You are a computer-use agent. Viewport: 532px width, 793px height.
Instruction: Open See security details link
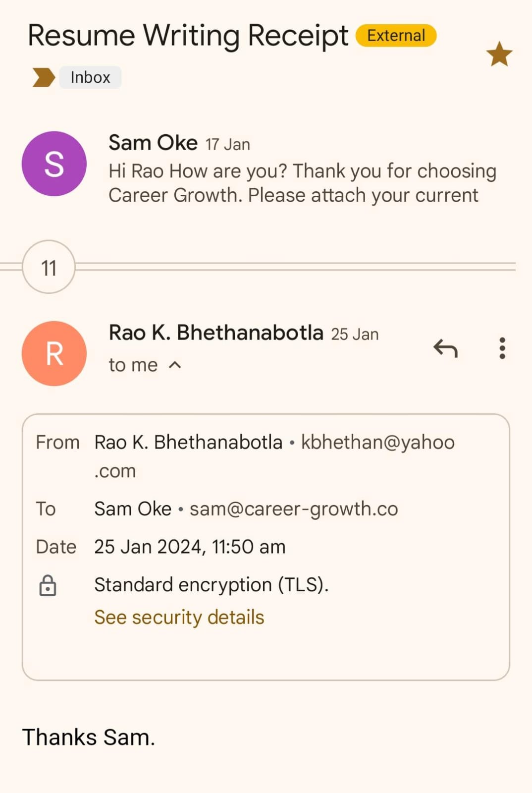(x=179, y=618)
